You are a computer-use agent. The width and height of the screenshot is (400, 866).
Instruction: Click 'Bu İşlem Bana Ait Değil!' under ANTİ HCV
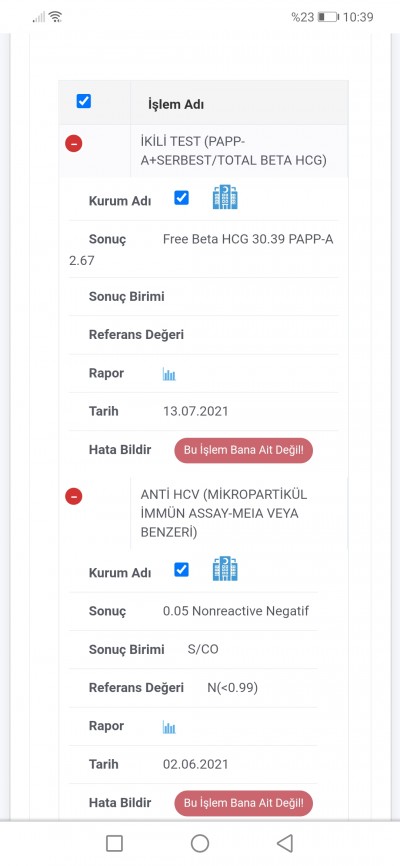point(244,803)
